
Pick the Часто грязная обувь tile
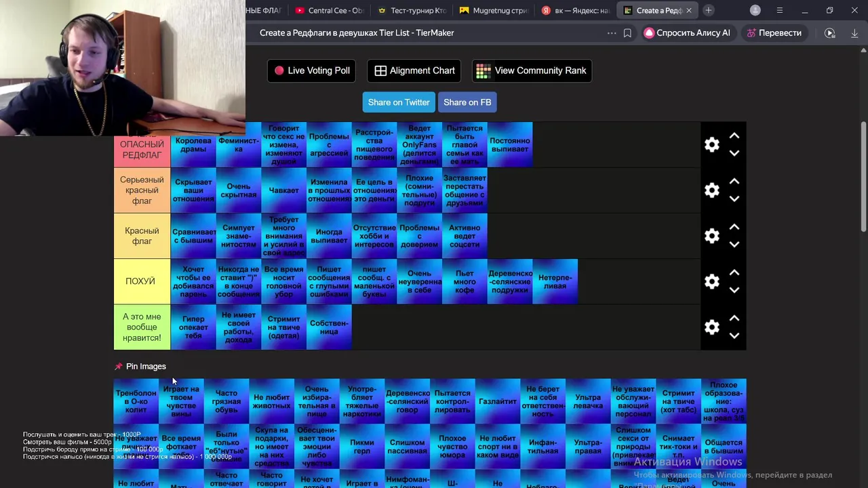pos(226,401)
